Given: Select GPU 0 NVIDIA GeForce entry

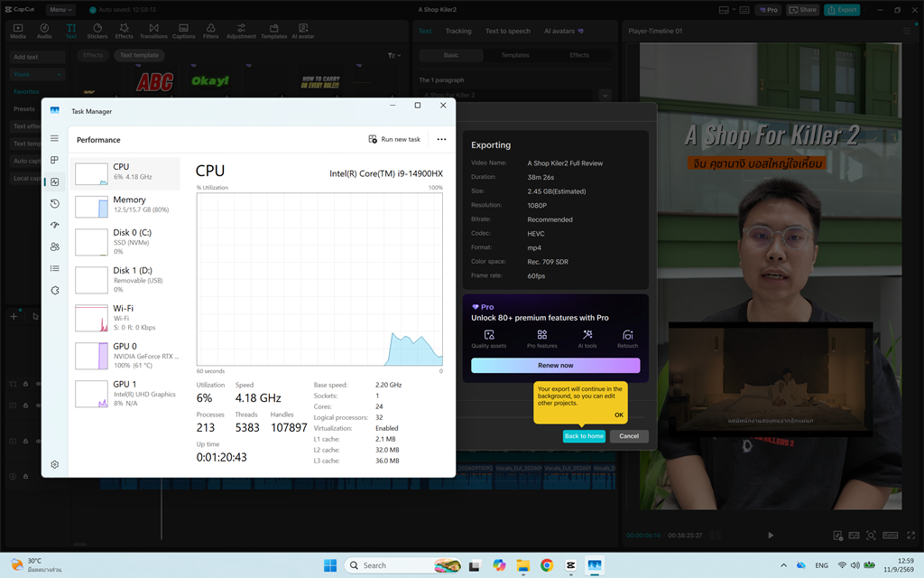Looking at the screenshot, I should (125, 356).
